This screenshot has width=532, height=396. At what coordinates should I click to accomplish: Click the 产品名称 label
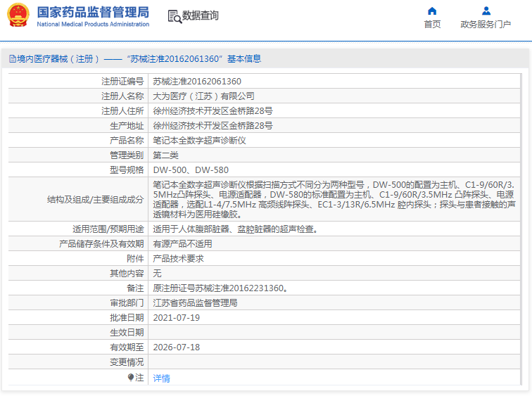127,141
